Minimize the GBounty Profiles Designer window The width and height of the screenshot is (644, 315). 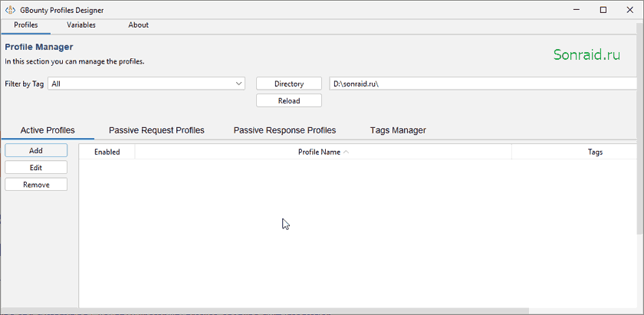pyautogui.click(x=577, y=10)
